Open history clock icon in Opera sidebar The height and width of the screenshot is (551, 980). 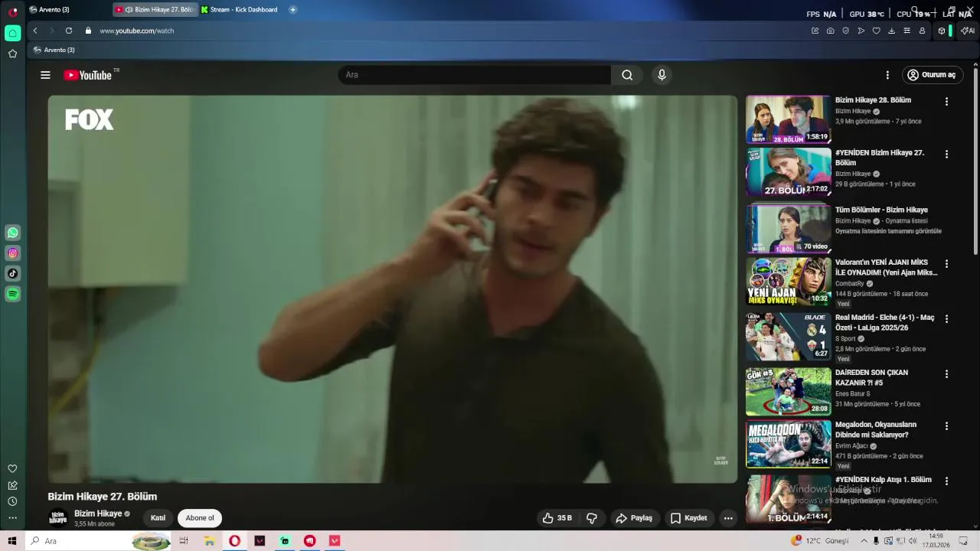point(12,501)
